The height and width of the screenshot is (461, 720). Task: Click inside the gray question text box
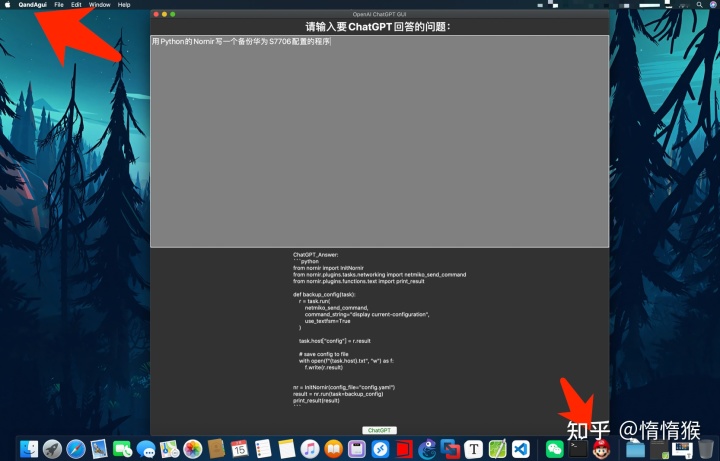tap(380, 141)
